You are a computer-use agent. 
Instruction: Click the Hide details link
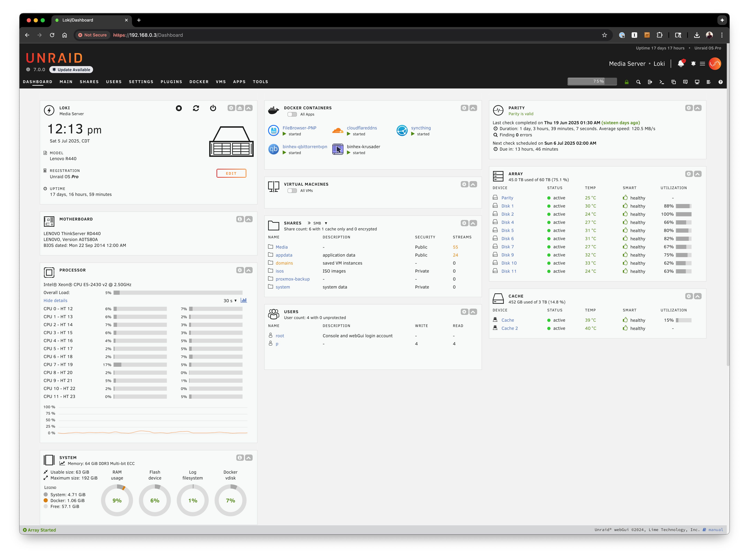coord(55,300)
